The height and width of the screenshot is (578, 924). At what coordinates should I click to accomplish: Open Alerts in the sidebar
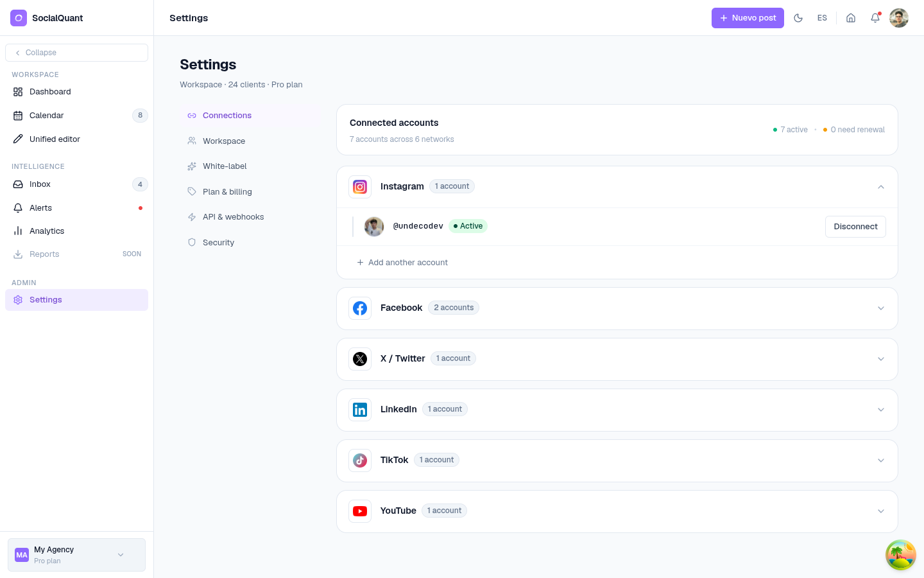click(x=76, y=208)
